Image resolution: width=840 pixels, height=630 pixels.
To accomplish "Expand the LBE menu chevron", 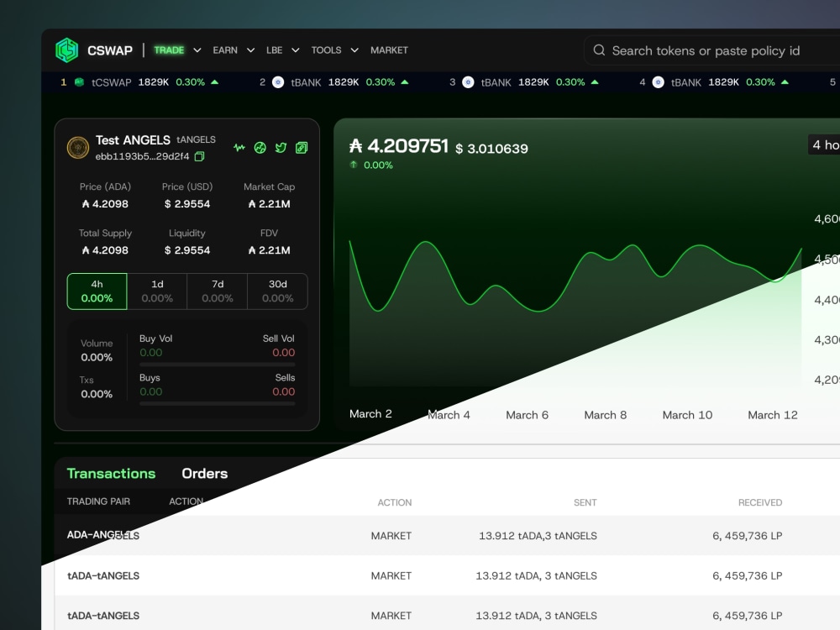I will click(295, 50).
